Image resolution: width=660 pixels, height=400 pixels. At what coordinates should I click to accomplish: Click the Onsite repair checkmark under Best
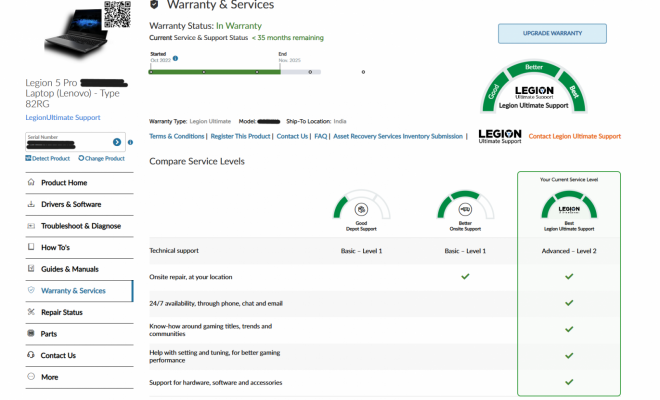(569, 277)
